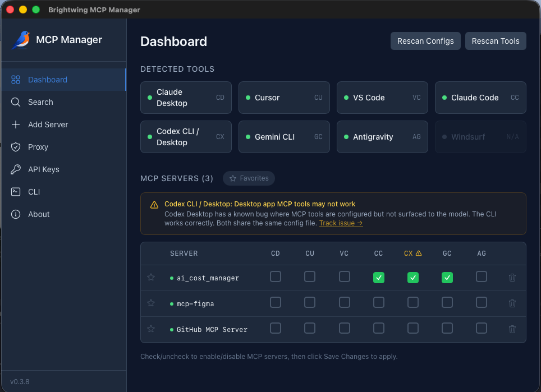Follow the Track issue link

click(x=341, y=223)
